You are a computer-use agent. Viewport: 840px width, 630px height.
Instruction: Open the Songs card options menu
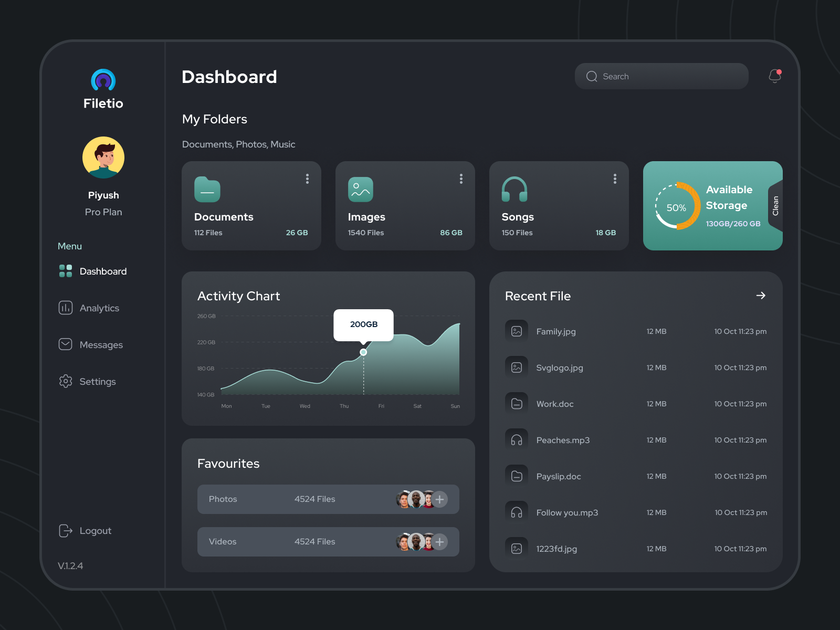point(615,179)
